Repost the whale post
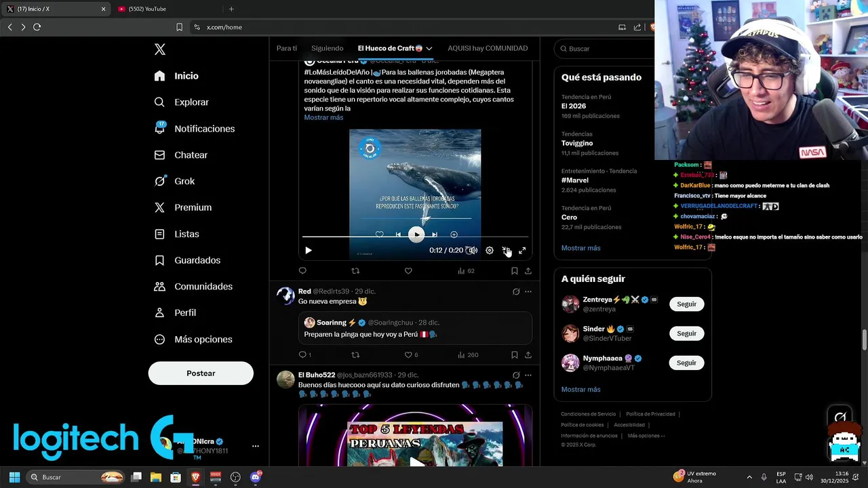The width and height of the screenshot is (868, 488). 355,271
